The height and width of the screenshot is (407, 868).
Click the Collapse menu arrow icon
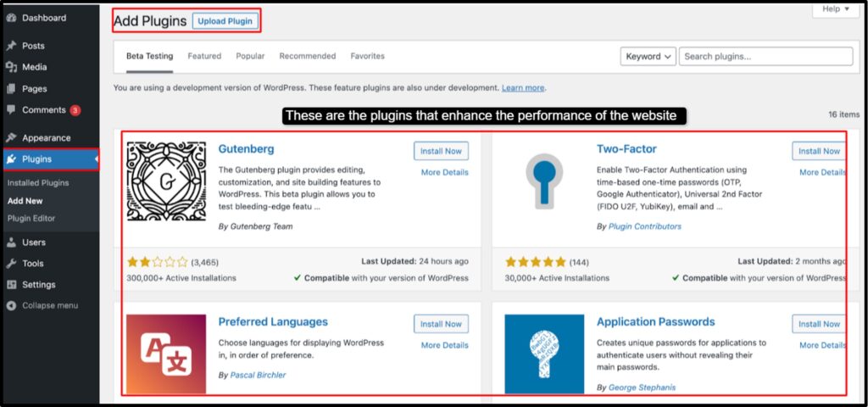11,305
